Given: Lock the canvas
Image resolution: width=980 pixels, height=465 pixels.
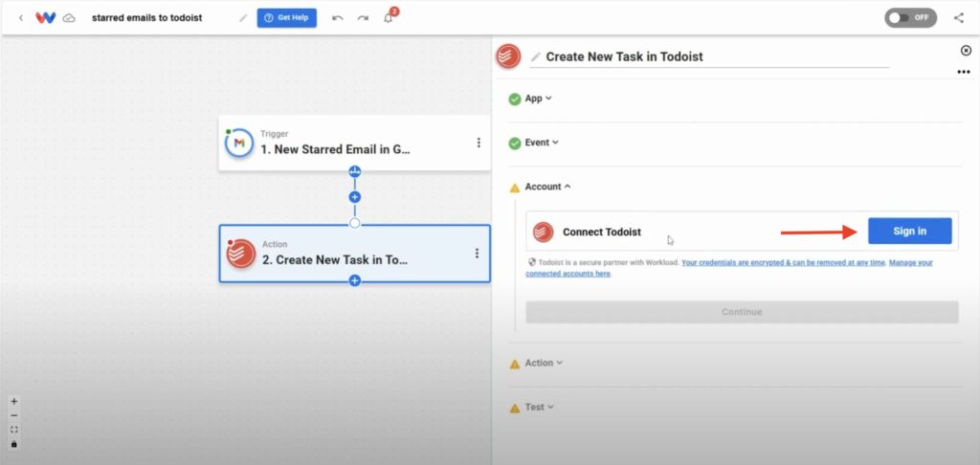Looking at the screenshot, I should (x=14, y=444).
